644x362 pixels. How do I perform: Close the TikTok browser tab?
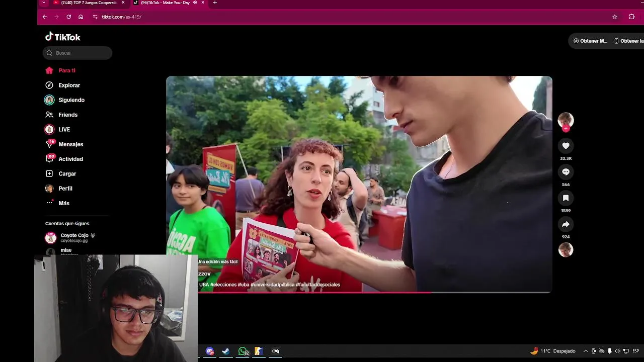[203, 3]
